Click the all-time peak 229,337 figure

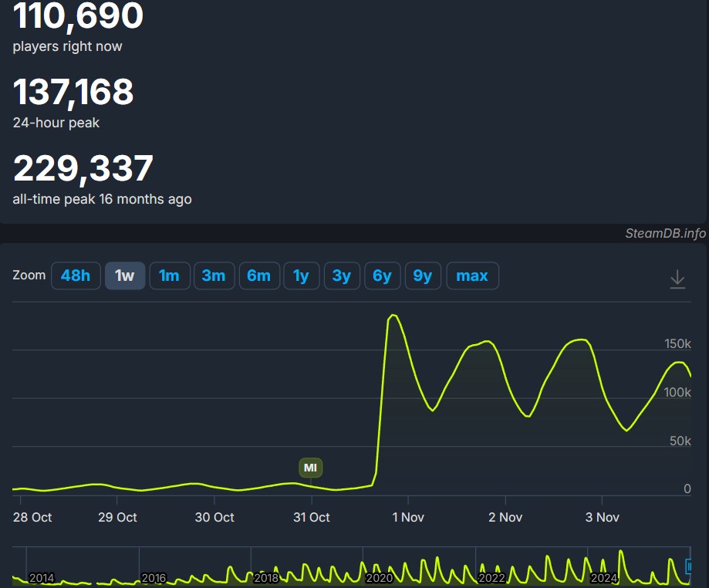[x=83, y=169]
